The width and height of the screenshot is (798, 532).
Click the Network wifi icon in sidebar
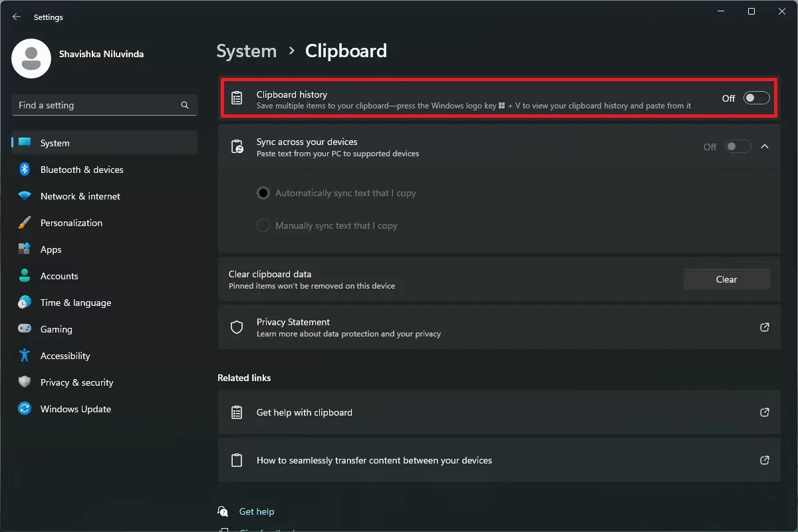pyautogui.click(x=25, y=196)
